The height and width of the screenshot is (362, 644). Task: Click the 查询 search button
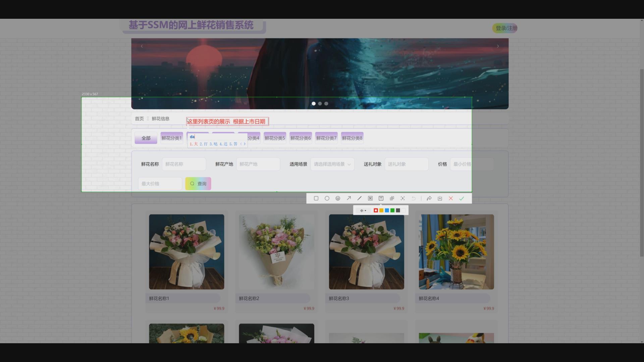click(198, 184)
